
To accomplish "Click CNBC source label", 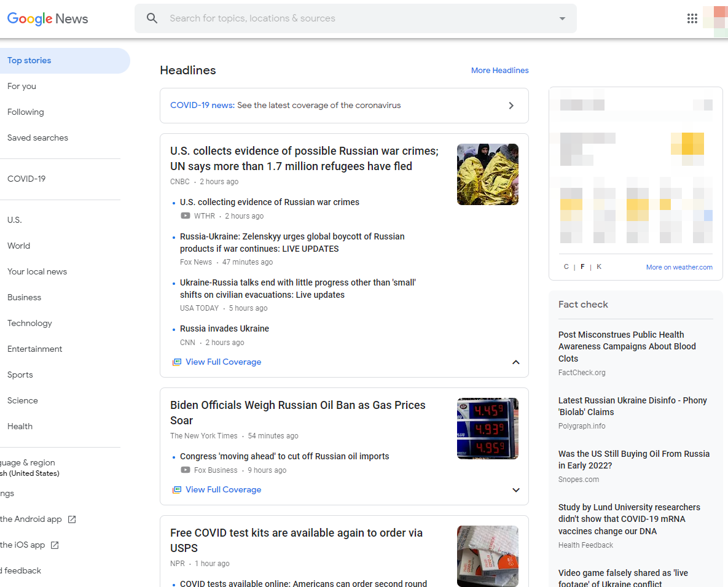I will point(179,182).
